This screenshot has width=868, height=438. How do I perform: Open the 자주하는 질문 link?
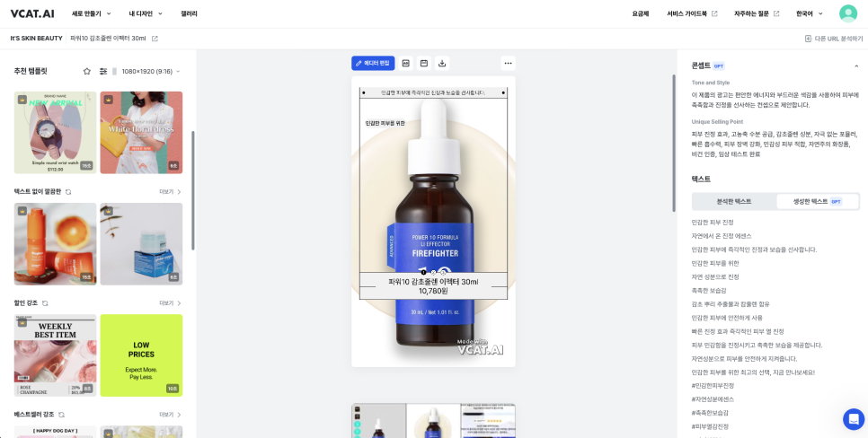757,13
